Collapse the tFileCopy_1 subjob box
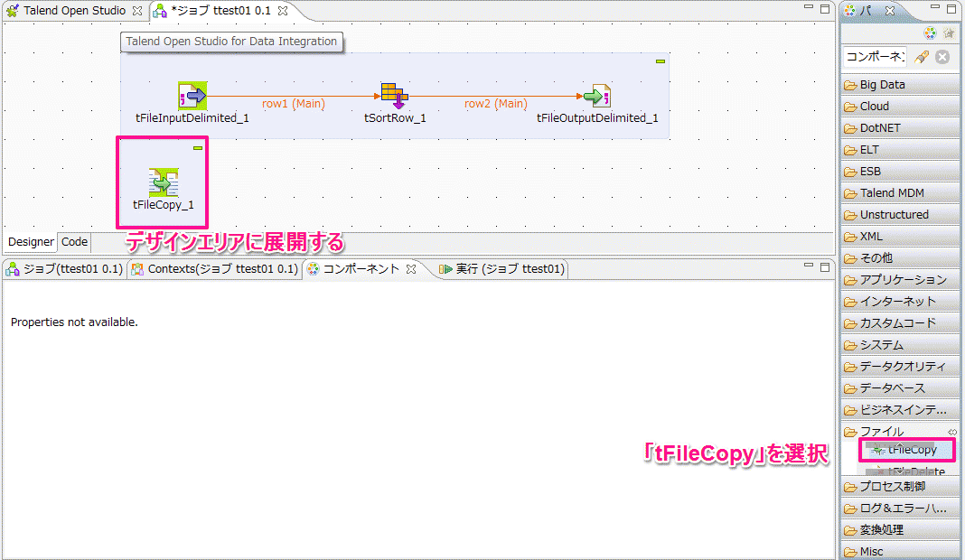Viewport: 965px width, 560px height. (x=198, y=148)
